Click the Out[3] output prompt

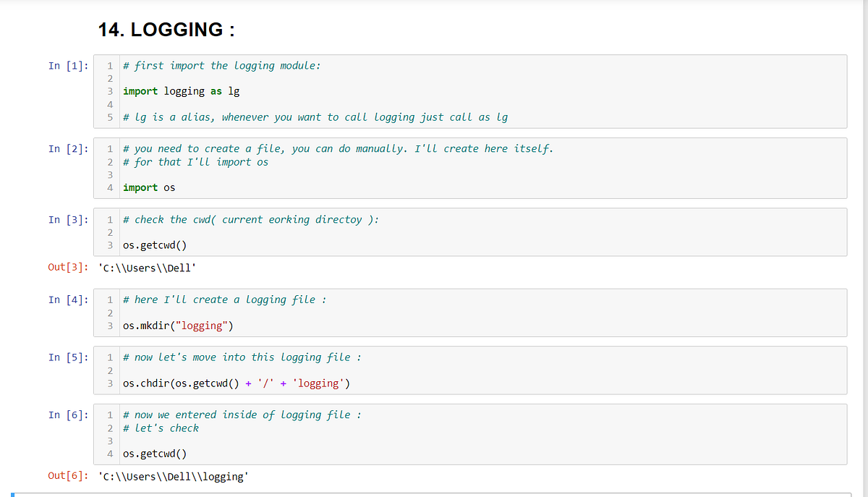(x=69, y=268)
